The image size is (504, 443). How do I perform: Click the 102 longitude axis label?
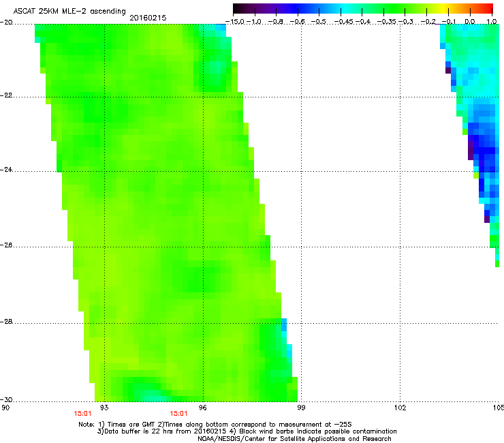400,408
